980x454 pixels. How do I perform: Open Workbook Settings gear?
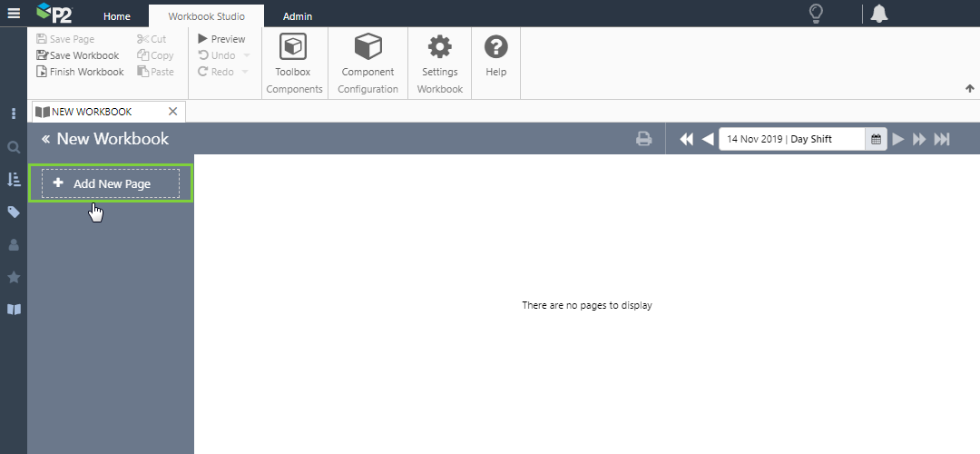[440, 55]
